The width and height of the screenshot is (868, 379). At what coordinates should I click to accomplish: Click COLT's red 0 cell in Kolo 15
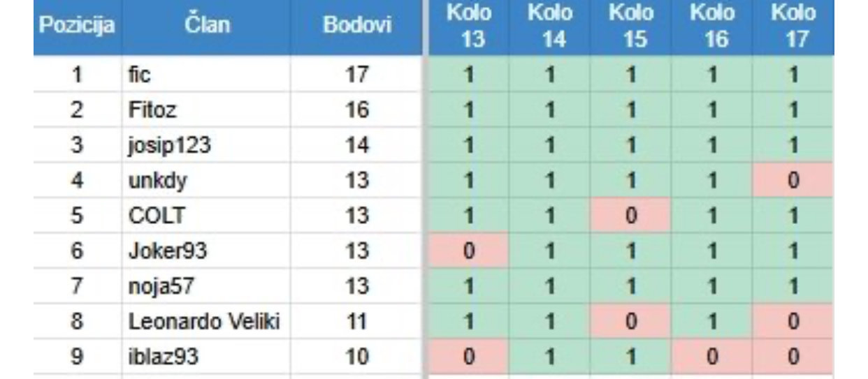coord(630,216)
